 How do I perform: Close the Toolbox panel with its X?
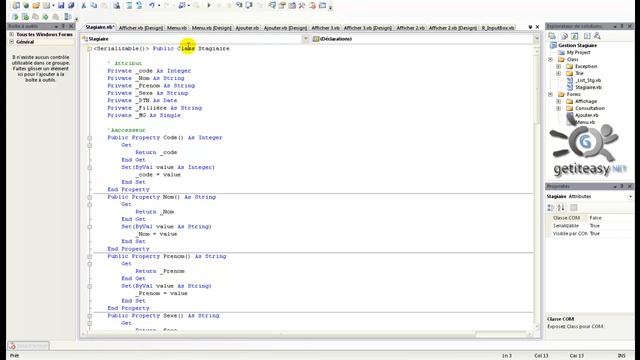pyautogui.click(x=71, y=26)
